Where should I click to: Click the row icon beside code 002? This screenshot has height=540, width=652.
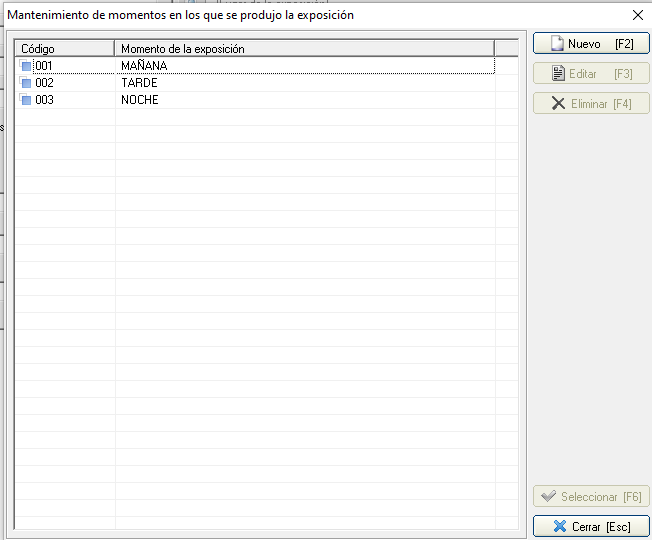pyautogui.click(x=25, y=82)
